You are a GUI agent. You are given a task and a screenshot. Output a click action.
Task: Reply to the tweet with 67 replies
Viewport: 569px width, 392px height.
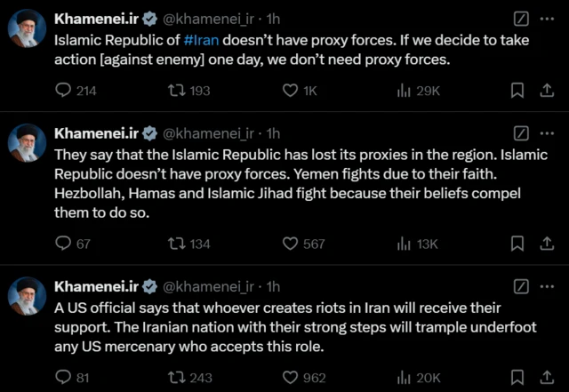63,244
